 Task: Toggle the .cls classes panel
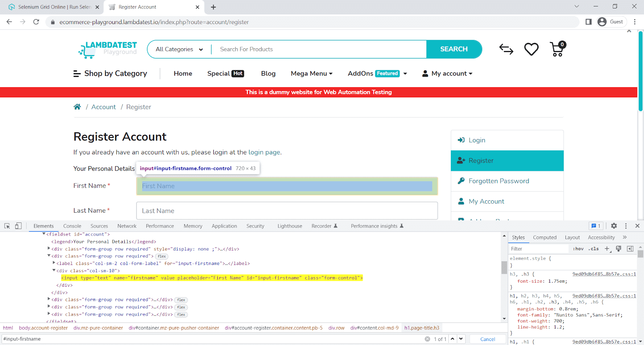(x=593, y=248)
